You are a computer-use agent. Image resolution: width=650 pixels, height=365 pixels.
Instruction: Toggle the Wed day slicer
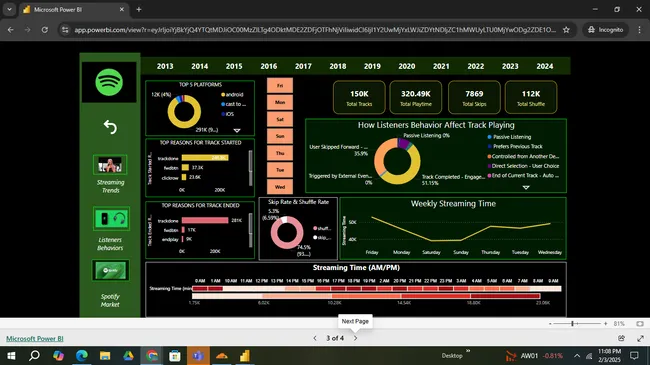tap(280, 187)
